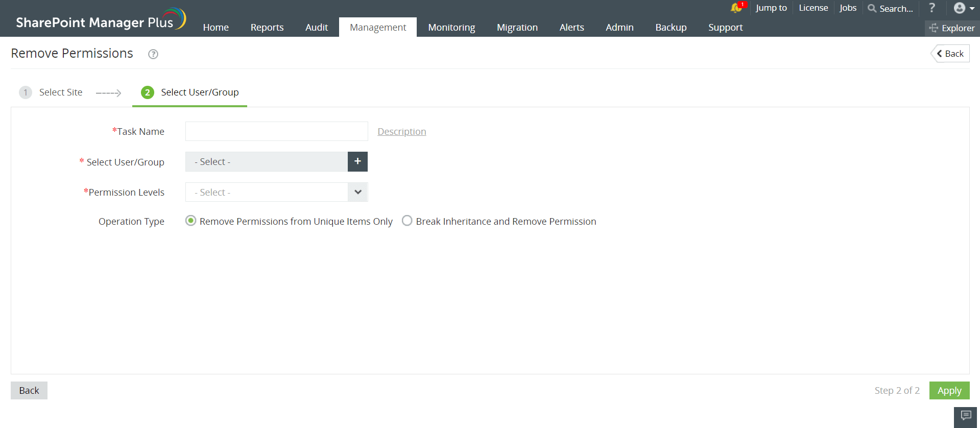
Task: Open the Jobs link
Action: click(x=848, y=8)
